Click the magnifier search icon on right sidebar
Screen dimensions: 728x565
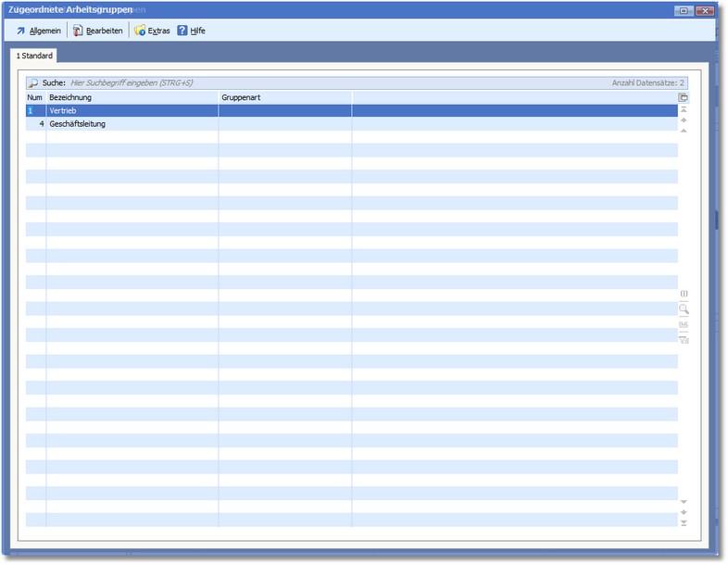pyautogui.click(x=684, y=309)
